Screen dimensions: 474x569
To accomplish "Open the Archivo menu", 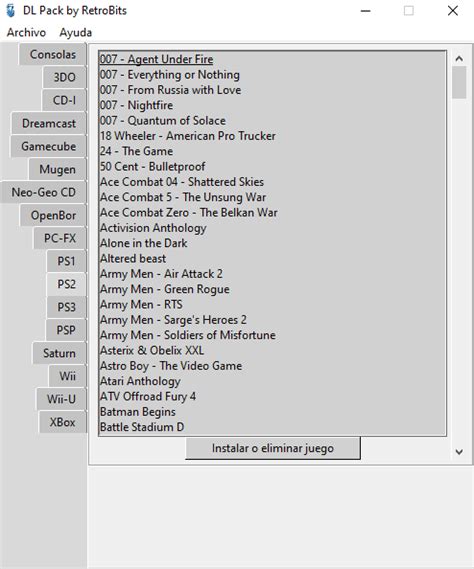I will (x=26, y=32).
